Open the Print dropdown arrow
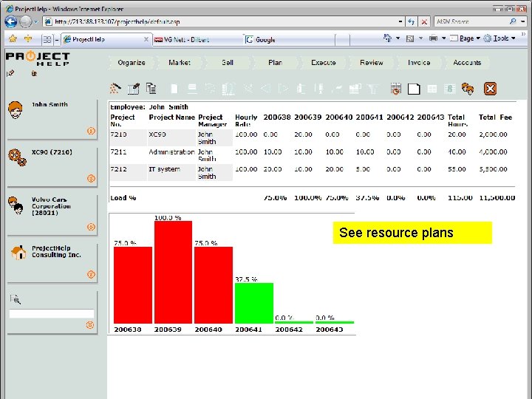532x399 pixels. [x=443, y=38]
